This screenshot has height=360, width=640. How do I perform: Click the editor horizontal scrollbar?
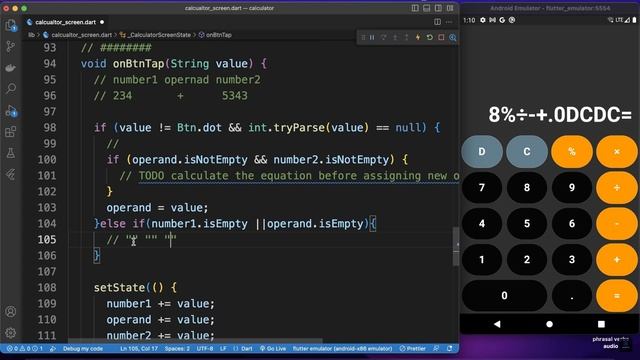click(x=195, y=340)
